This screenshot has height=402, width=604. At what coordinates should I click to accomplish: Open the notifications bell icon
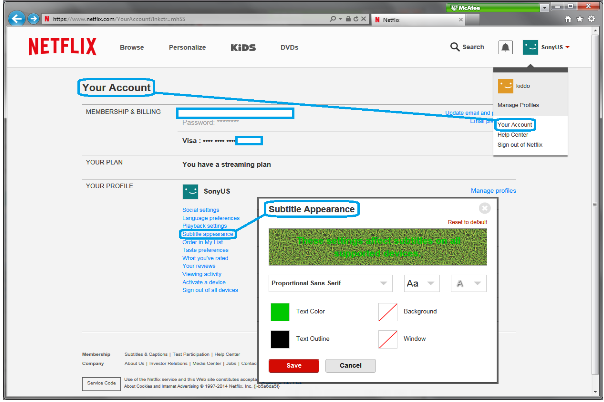click(505, 47)
